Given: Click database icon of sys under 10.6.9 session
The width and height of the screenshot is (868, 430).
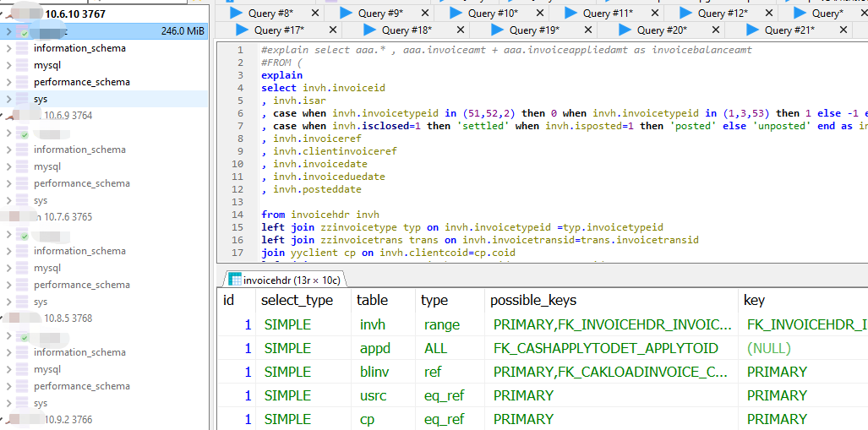Looking at the screenshot, I should pyautogui.click(x=22, y=200).
